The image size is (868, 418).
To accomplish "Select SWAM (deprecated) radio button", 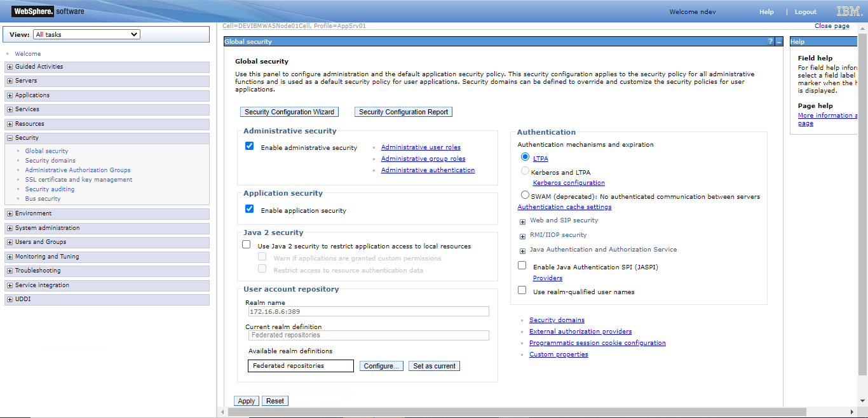I will point(525,195).
